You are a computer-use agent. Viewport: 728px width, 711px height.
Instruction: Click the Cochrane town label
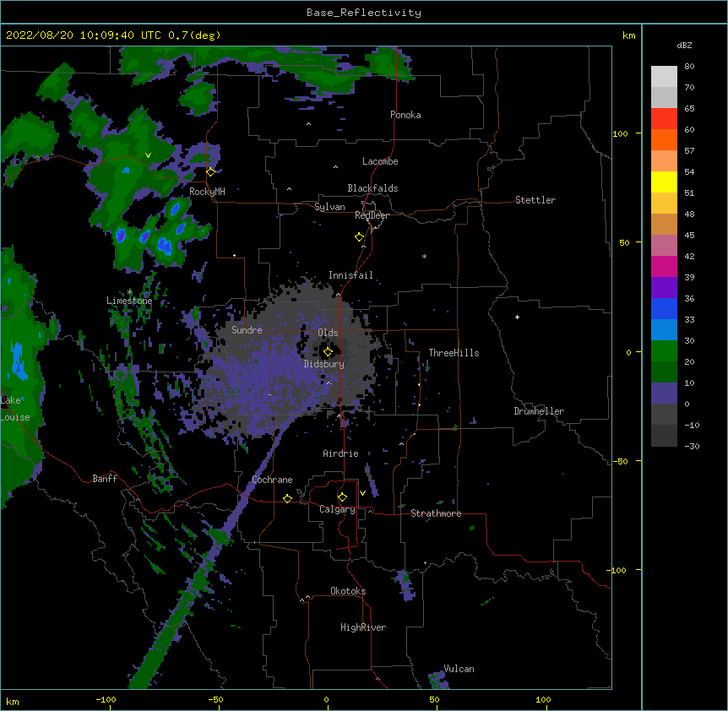point(272,480)
